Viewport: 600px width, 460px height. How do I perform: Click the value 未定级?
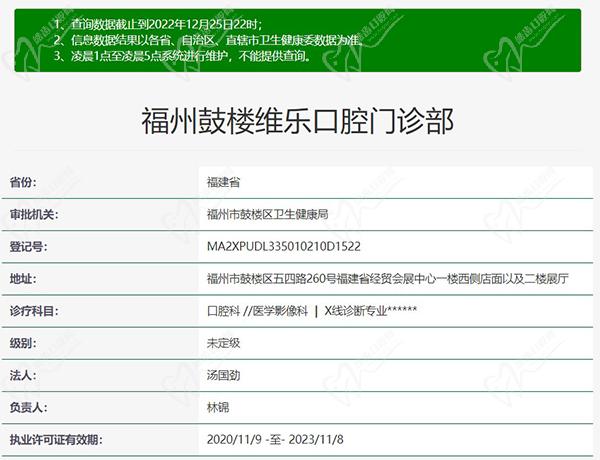coord(223,343)
